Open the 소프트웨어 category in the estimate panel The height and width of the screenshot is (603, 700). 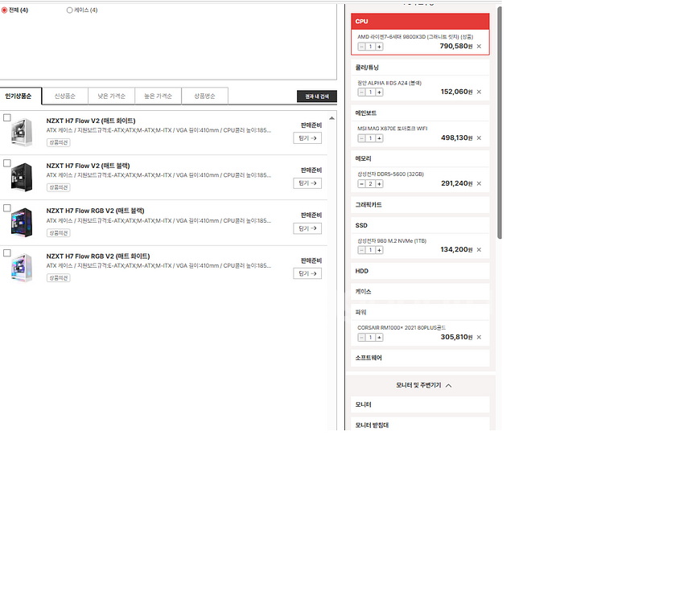pyautogui.click(x=420, y=358)
